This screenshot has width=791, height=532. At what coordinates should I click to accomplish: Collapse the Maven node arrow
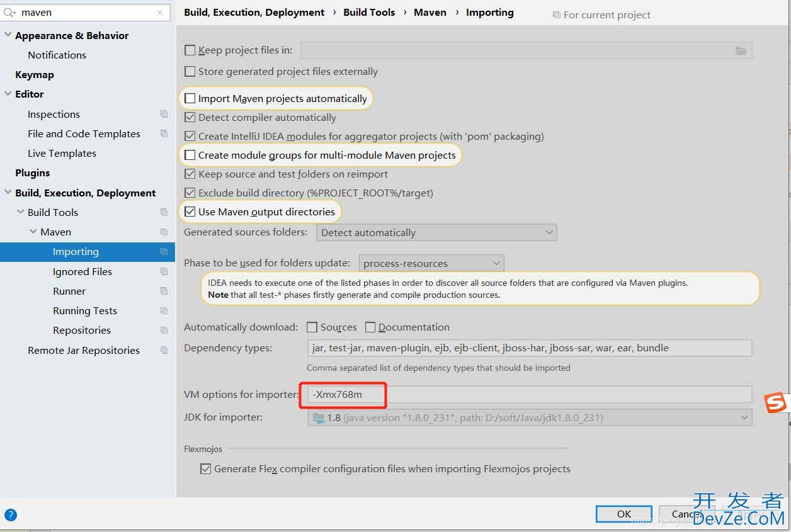[33, 232]
